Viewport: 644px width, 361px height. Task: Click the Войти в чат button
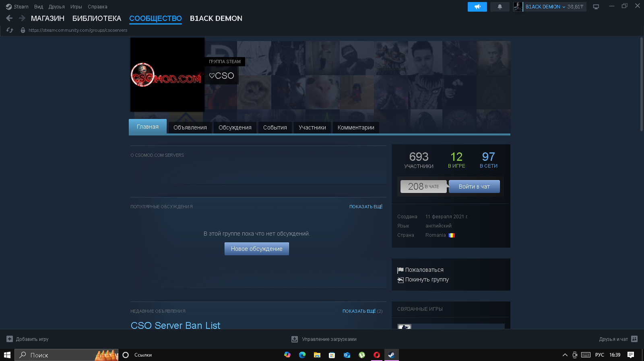pyautogui.click(x=474, y=187)
